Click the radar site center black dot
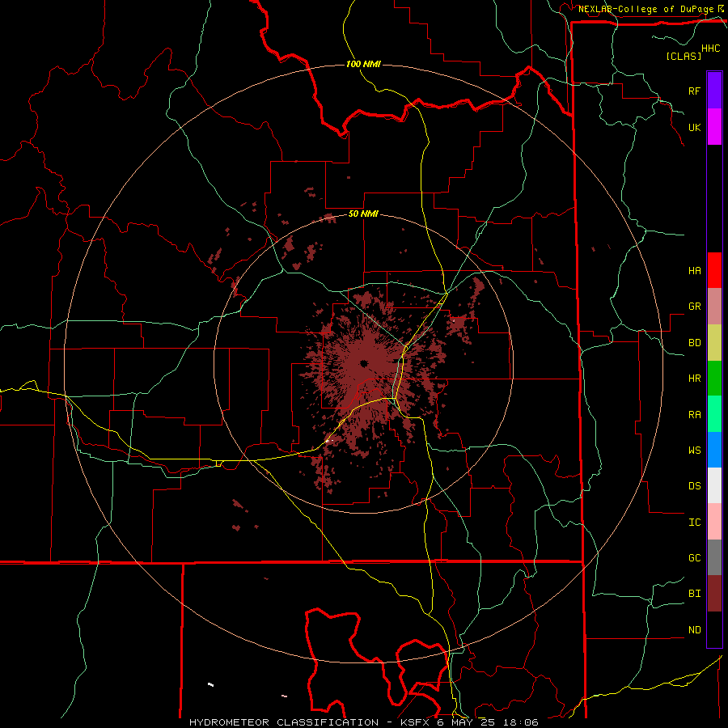Screen dimensions: 728x728 (363, 363)
